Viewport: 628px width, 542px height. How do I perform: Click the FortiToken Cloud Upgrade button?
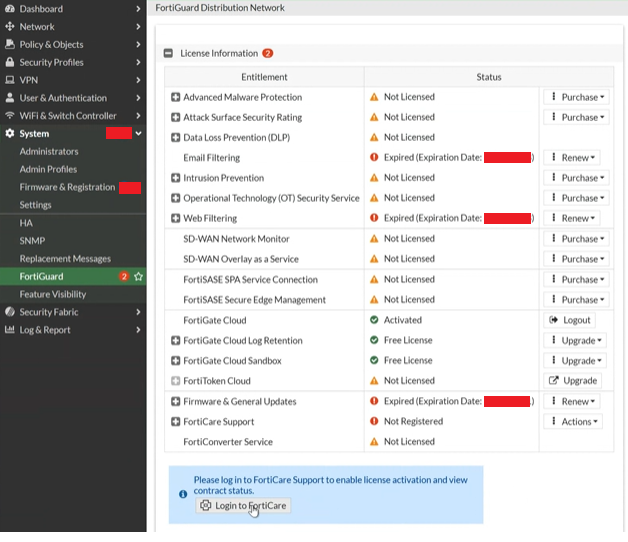click(573, 381)
